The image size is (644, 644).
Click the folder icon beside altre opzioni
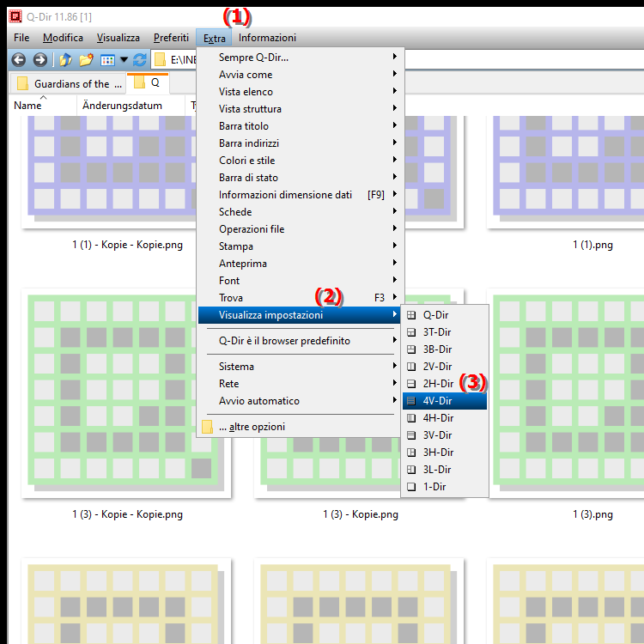[208, 427]
